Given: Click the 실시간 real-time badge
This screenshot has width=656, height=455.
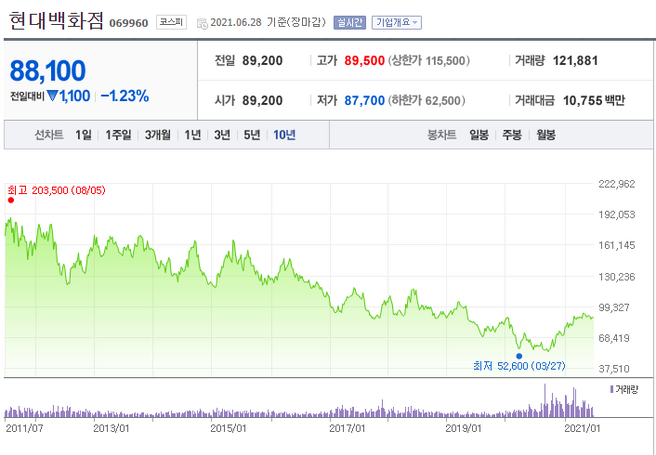Looking at the screenshot, I should [x=350, y=23].
